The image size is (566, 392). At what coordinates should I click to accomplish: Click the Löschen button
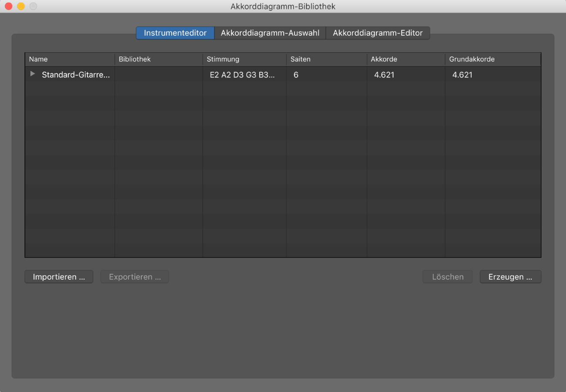click(x=447, y=277)
